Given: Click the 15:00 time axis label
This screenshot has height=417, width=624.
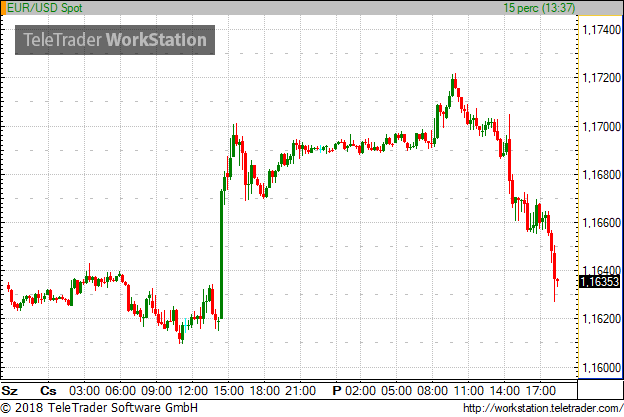Looking at the screenshot, I should point(229,391).
